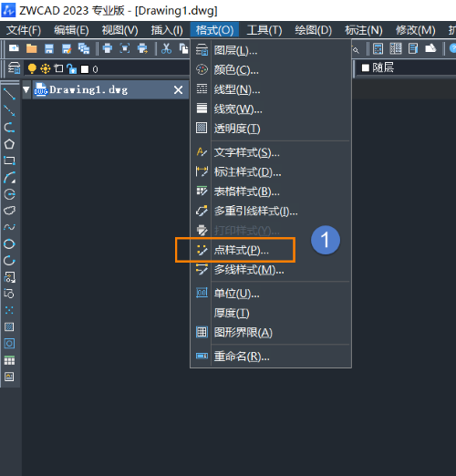Select the Ellipse tool

pyautogui.click(x=9, y=243)
